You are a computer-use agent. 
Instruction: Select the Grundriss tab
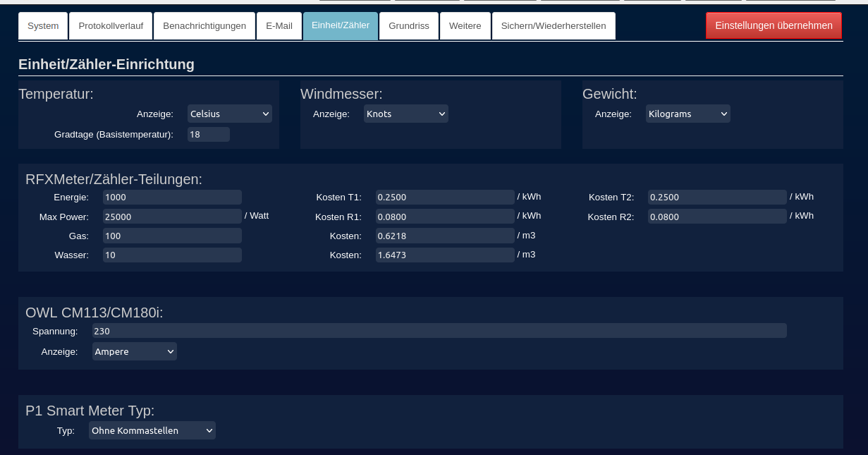click(409, 26)
